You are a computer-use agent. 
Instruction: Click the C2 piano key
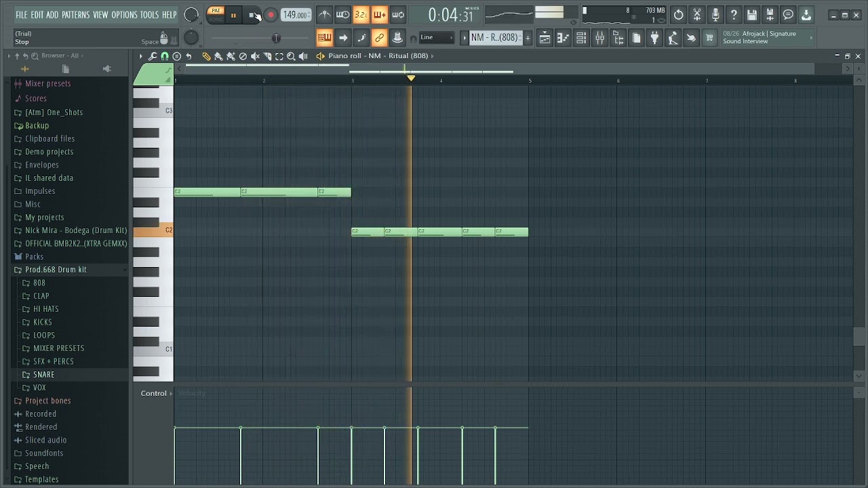[x=153, y=230]
